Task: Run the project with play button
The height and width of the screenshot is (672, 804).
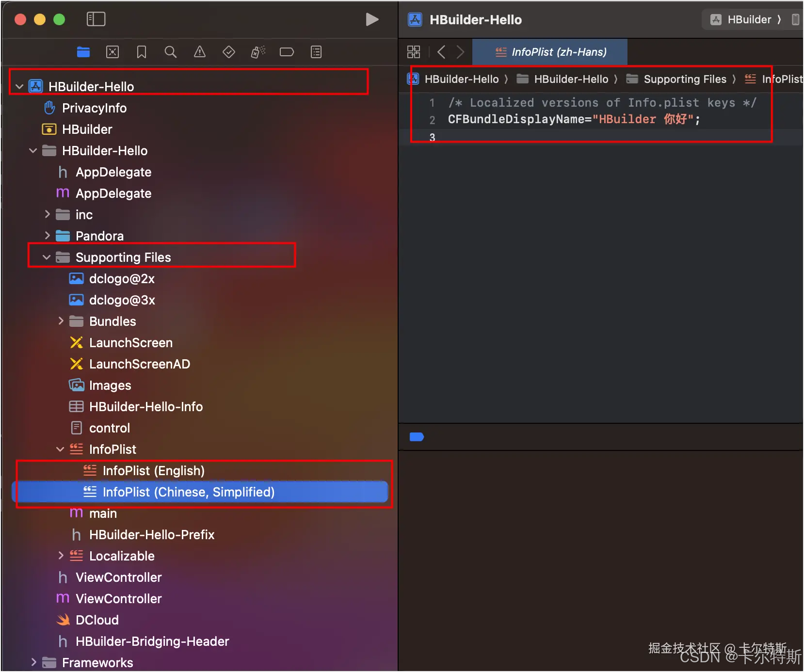Action: 372,19
